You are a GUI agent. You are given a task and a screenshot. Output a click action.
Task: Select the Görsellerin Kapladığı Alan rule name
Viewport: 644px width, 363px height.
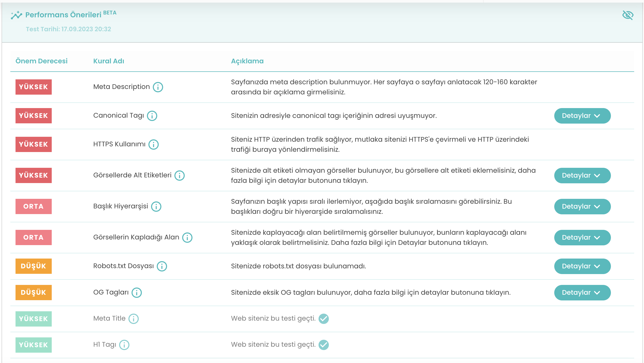coord(136,237)
